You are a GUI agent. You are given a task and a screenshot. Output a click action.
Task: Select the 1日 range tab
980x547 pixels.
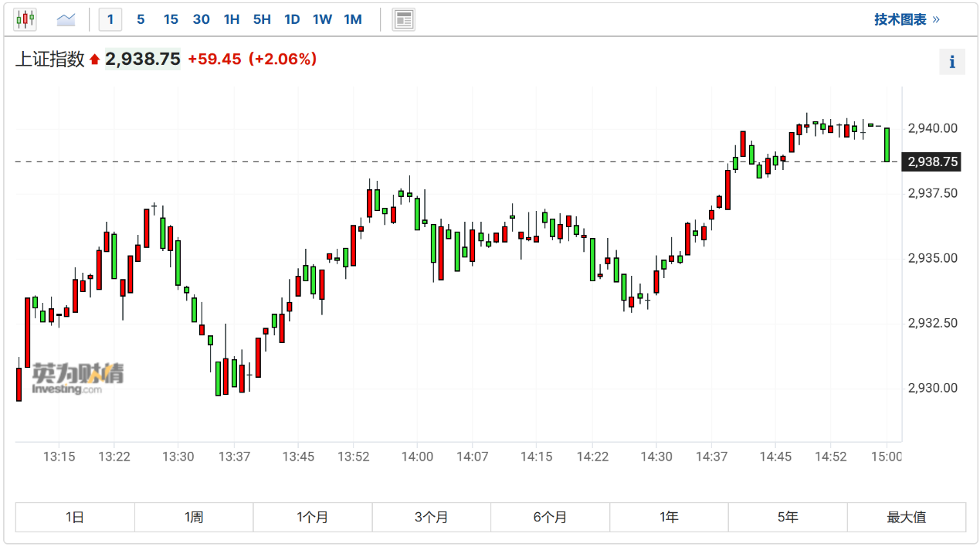pos(75,518)
